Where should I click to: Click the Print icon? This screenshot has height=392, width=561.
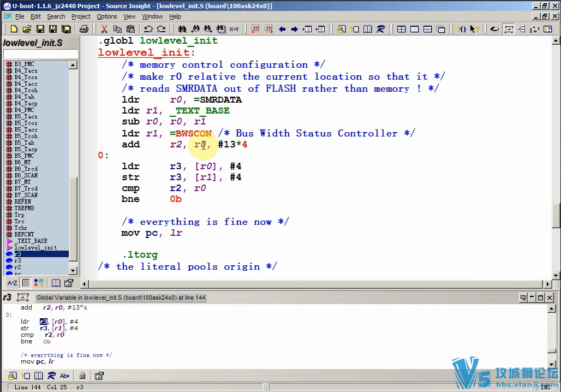83,29
